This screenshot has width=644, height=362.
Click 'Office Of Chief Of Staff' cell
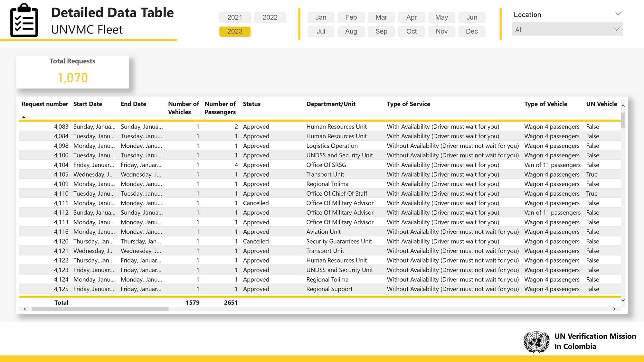pos(337,193)
